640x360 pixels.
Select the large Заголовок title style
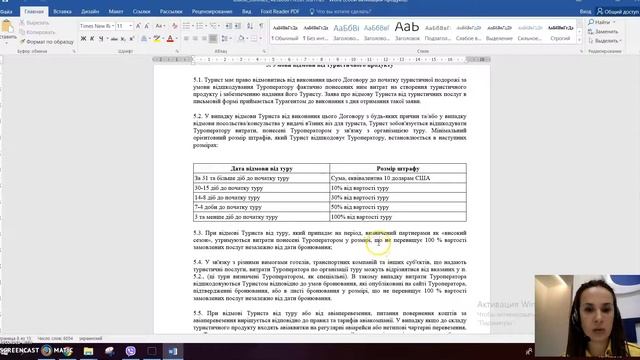tap(407, 32)
